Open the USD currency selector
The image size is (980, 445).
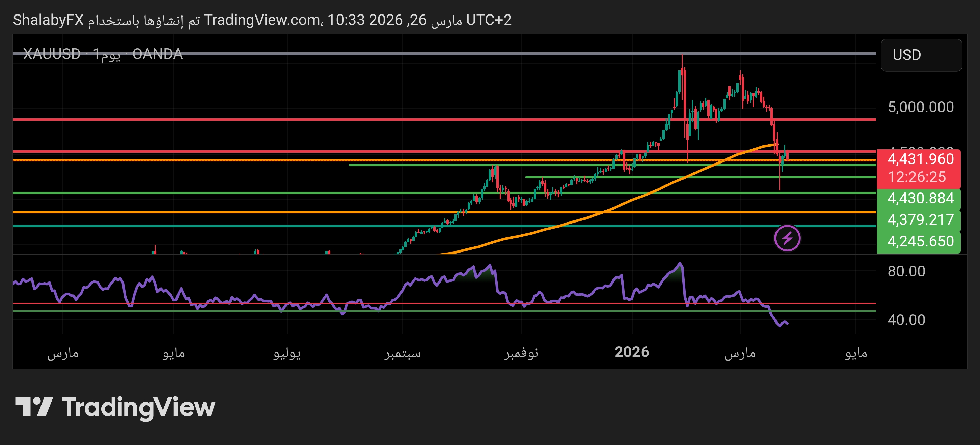pos(921,55)
